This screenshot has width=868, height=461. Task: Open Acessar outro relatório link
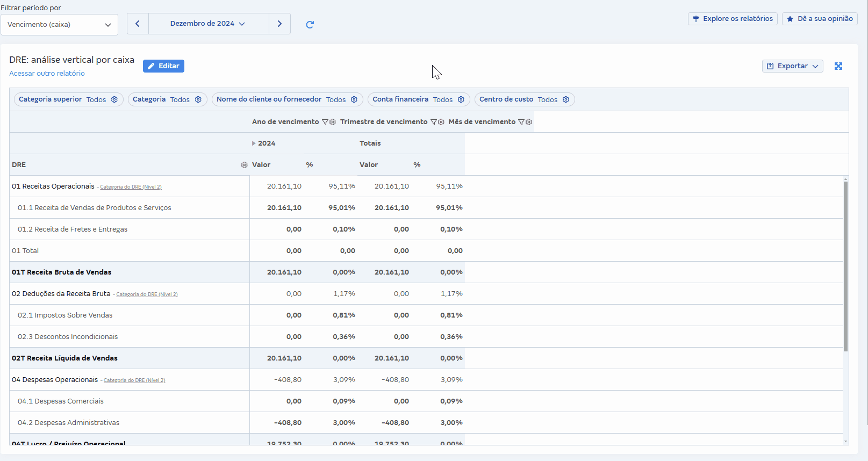(x=47, y=74)
